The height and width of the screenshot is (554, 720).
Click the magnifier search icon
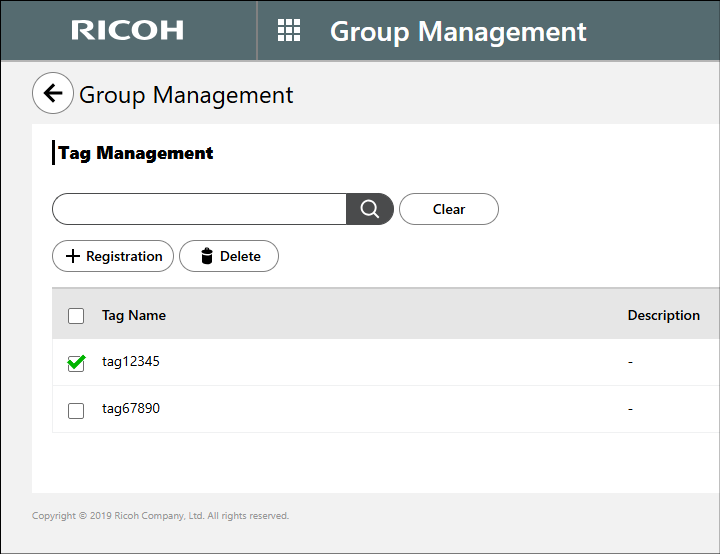click(369, 209)
